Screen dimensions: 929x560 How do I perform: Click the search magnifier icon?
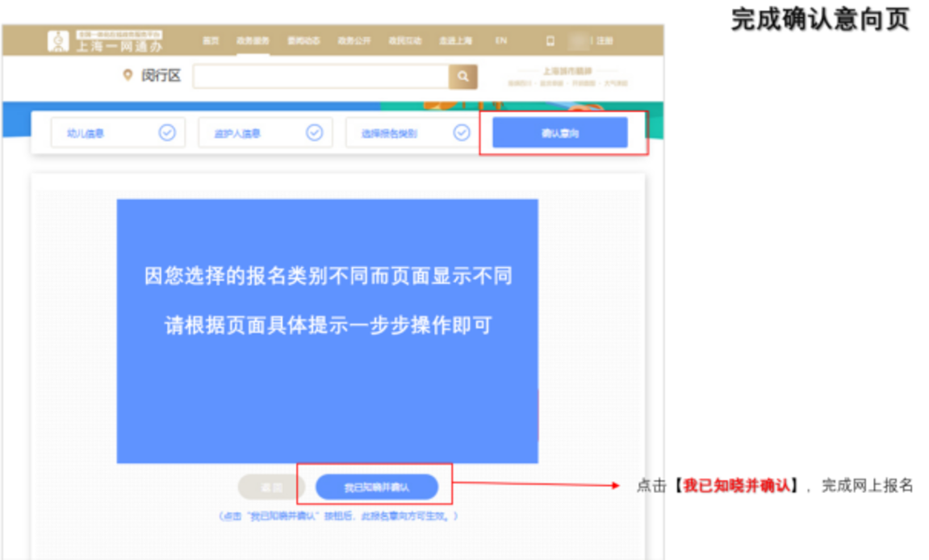click(x=462, y=75)
